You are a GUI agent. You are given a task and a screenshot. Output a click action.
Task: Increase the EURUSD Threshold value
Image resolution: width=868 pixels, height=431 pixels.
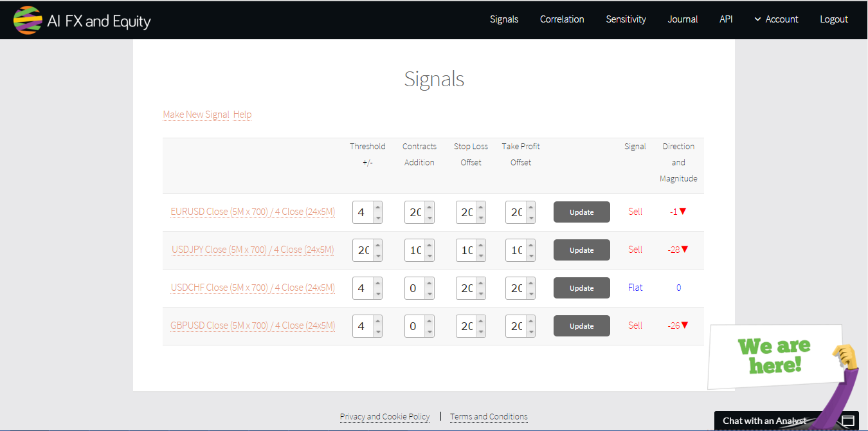pos(377,207)
